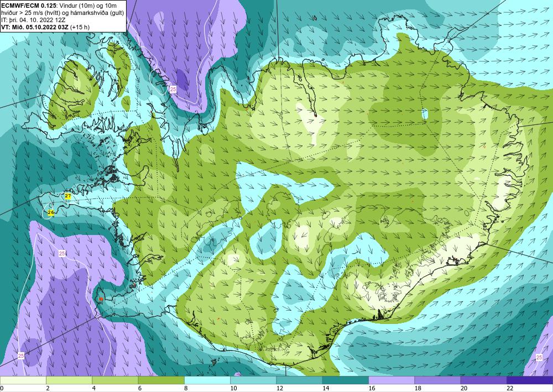Click the yellow gust label "26"
This screenshot has width=553, height=392.
pos(51,212)
